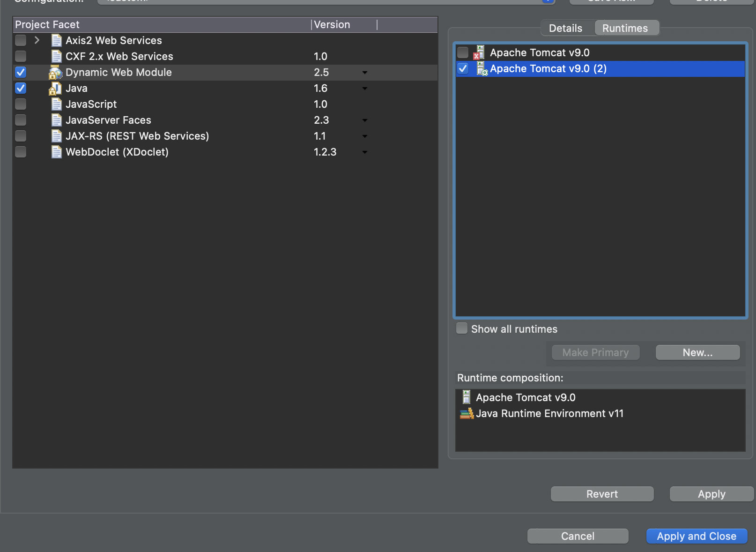Uncheck the Dynamic Web Module facet
Viewport: 756px width, 552px height.
21,72
